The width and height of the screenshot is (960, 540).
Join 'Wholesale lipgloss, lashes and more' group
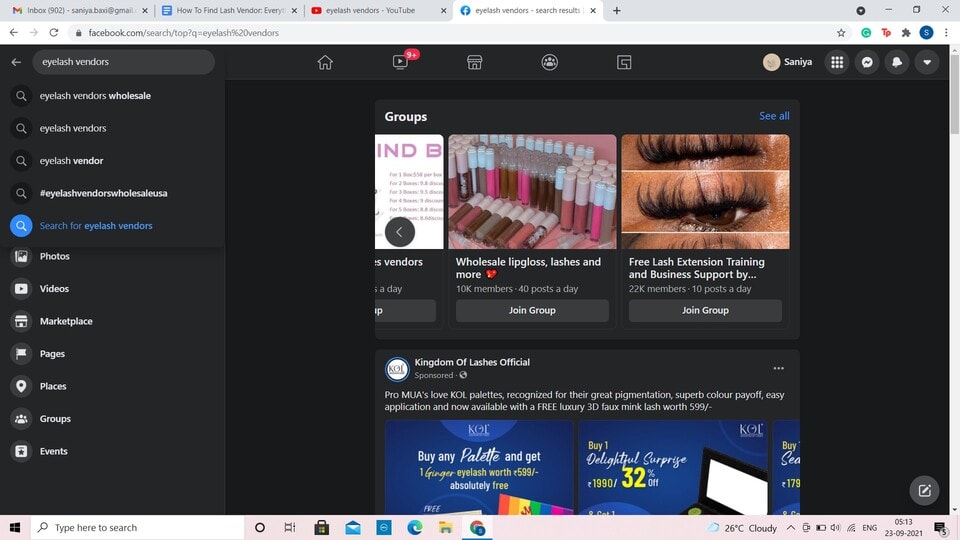pyautogui.click(x=532, y=310)
